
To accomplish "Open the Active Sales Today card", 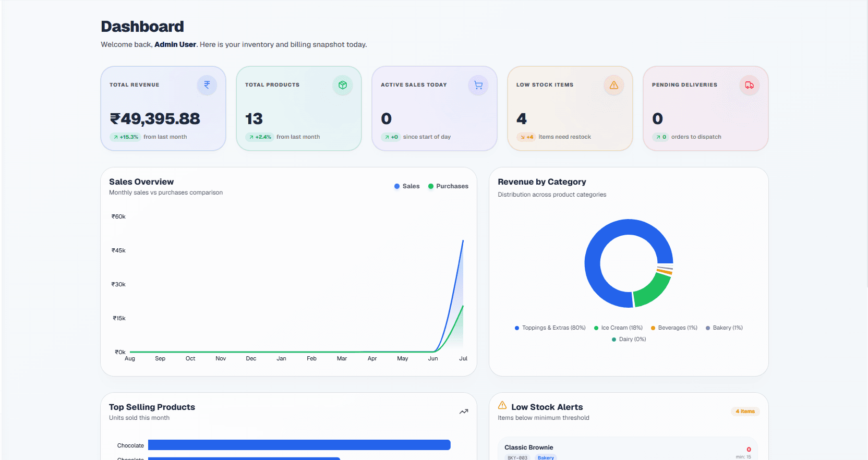I will coord(435,108).
